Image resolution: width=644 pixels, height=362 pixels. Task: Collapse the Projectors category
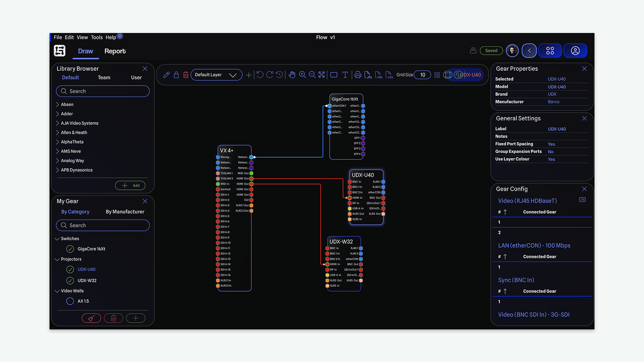pos(57,259)
